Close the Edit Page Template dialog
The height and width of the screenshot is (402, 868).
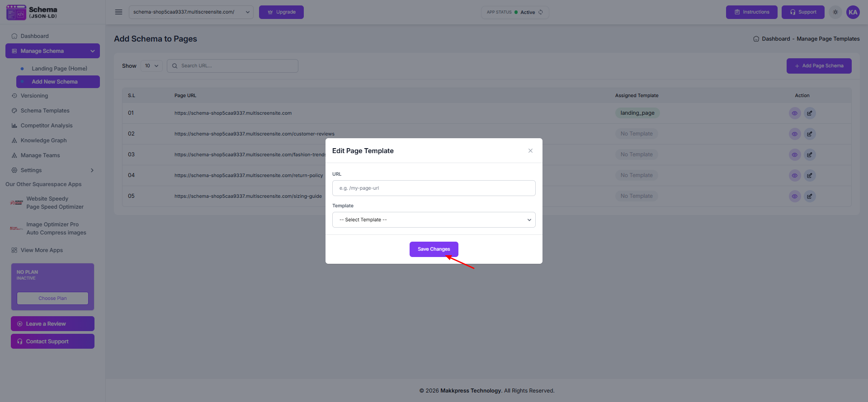pyautogui.click(x=530, y=151)
